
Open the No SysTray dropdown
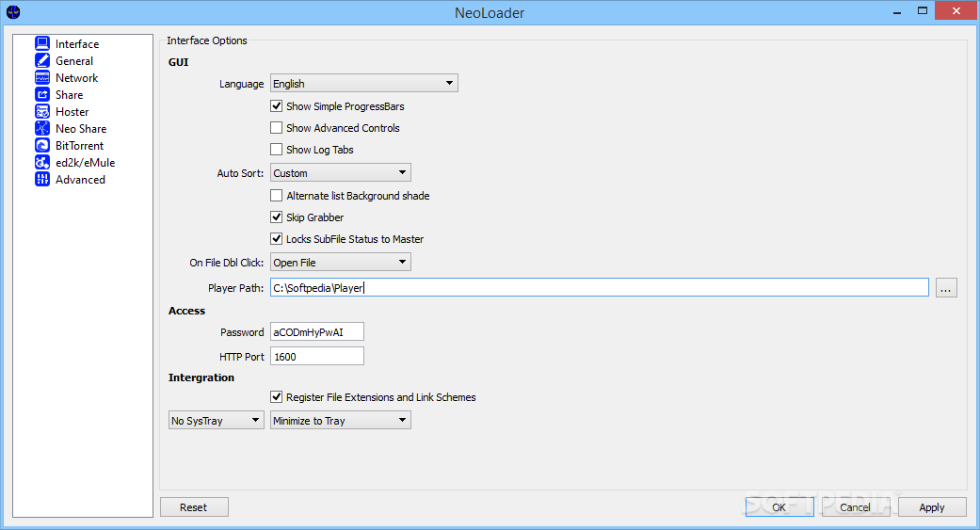(217, 421)
